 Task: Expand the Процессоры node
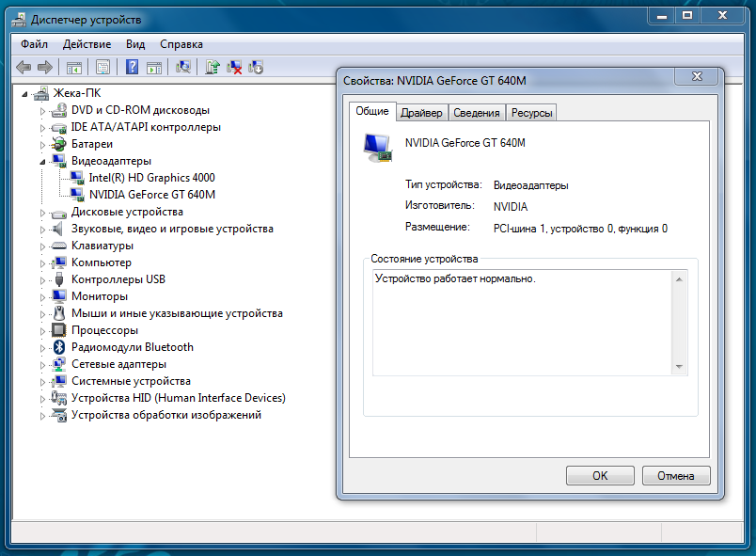[42, 331]
